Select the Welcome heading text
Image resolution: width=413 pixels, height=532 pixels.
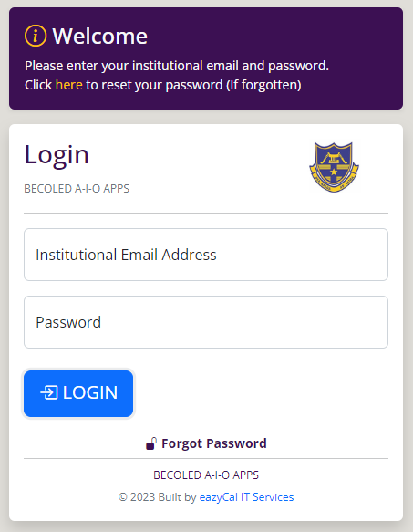[99, 36]
